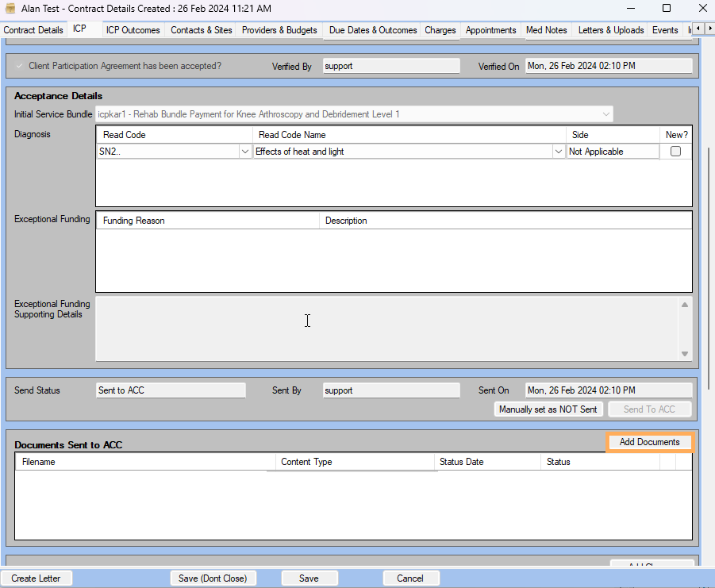Open the Read Code dropdown for SN2
This screenshot has height=588, width=715.
[x=245, y=151]
